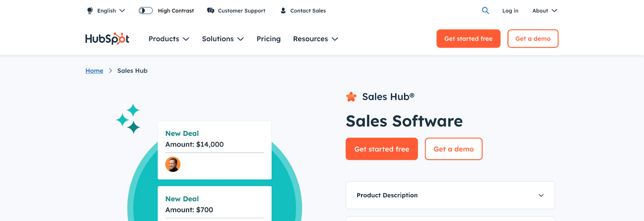
Task: Go to the Pricing page
Action: pyautogui.click(x=268, y=39)
